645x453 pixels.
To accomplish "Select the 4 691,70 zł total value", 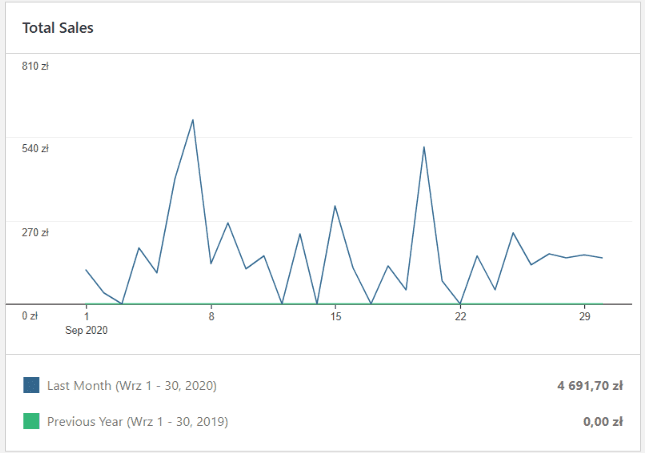I will (590, 385).
